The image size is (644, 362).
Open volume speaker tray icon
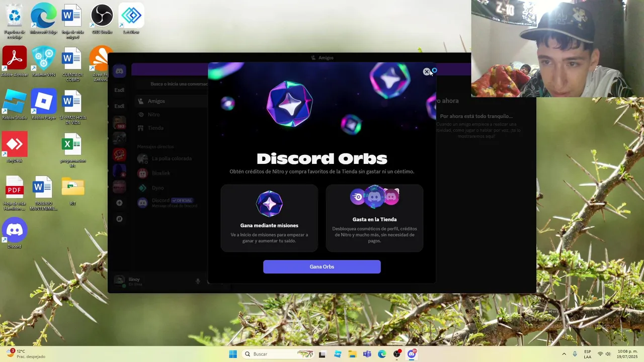pos(608,354)
